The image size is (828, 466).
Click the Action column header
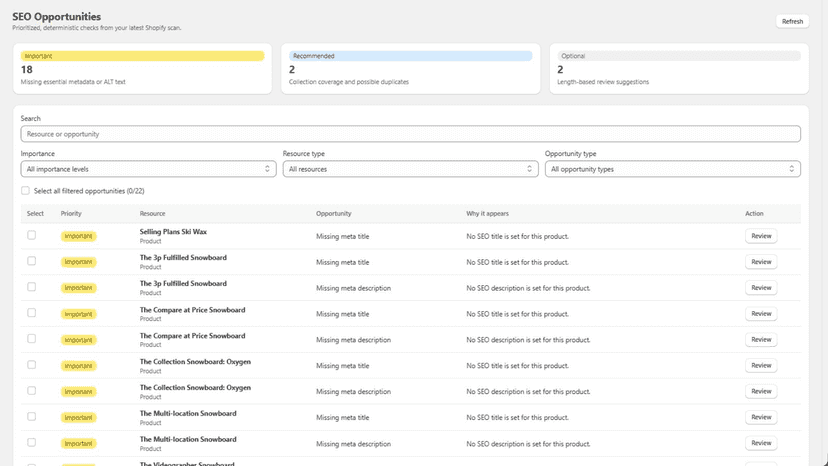click(x=754, y=213)
